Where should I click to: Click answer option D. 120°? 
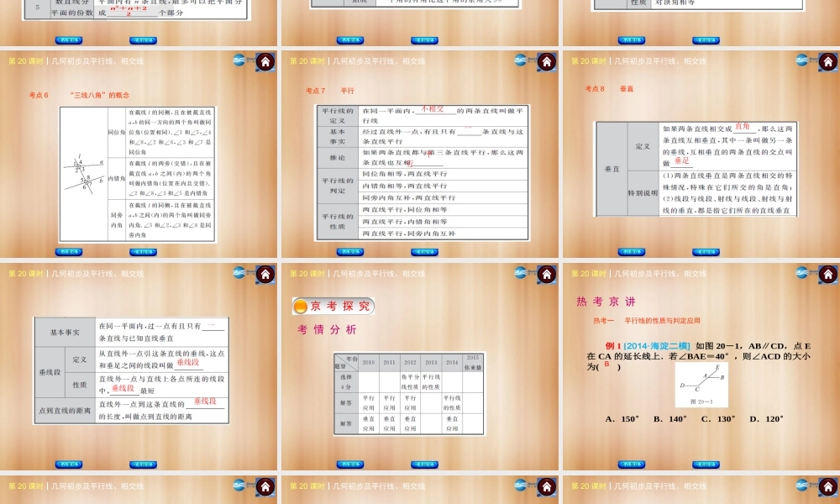[767, 419]
